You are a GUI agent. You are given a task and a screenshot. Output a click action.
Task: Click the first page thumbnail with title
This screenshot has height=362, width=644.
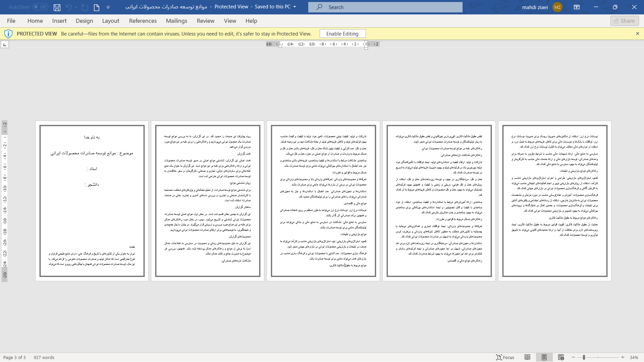click(92, 201)
